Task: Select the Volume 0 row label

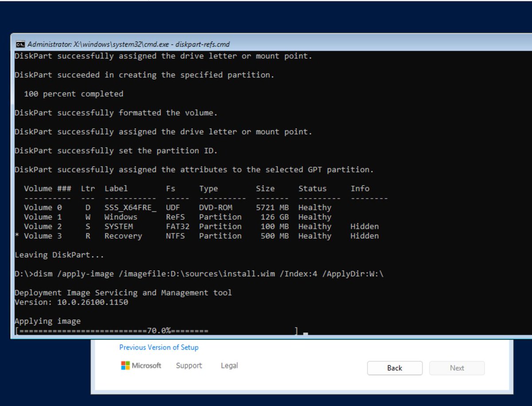Action: coord(43,207)
